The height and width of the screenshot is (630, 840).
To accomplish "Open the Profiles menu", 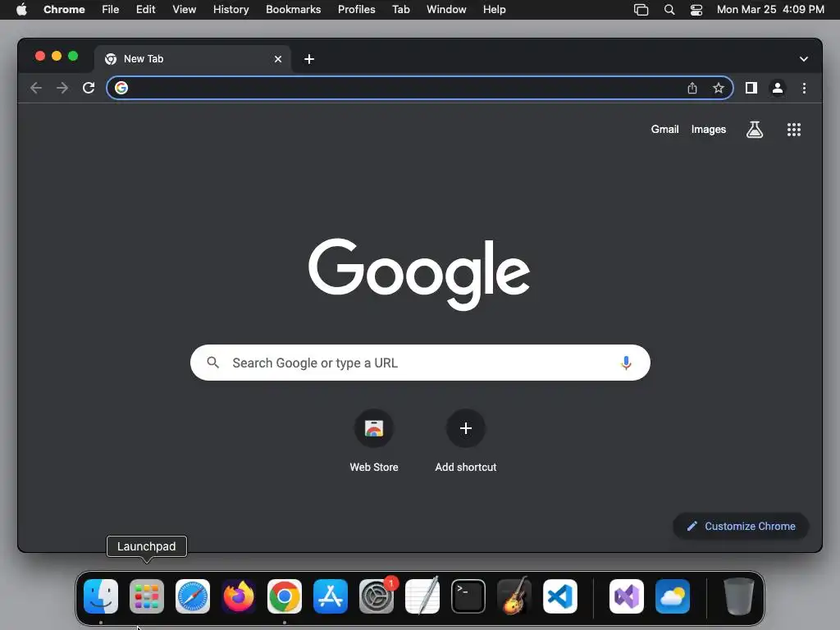I will (x=356, y=10).
